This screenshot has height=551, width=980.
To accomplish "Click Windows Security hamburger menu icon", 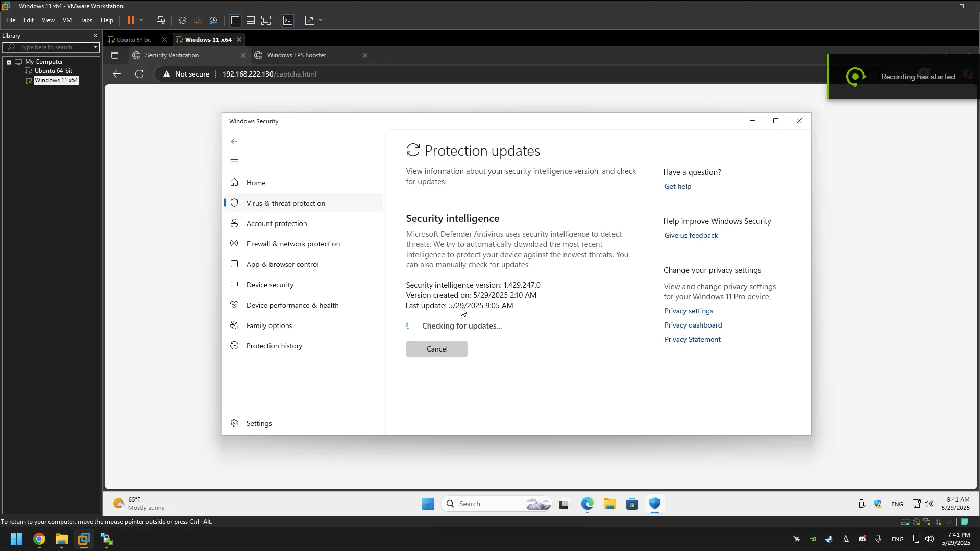I will (x=234, y=162).
